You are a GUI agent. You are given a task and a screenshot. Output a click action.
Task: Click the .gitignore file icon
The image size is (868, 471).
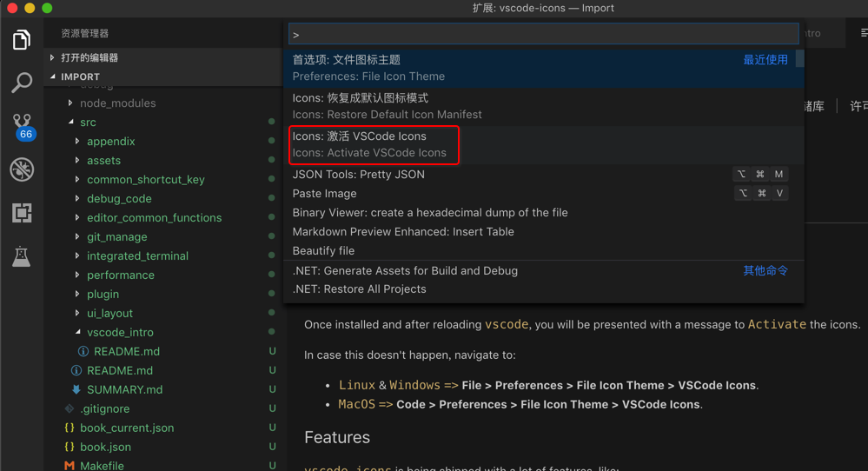point(70,409)
